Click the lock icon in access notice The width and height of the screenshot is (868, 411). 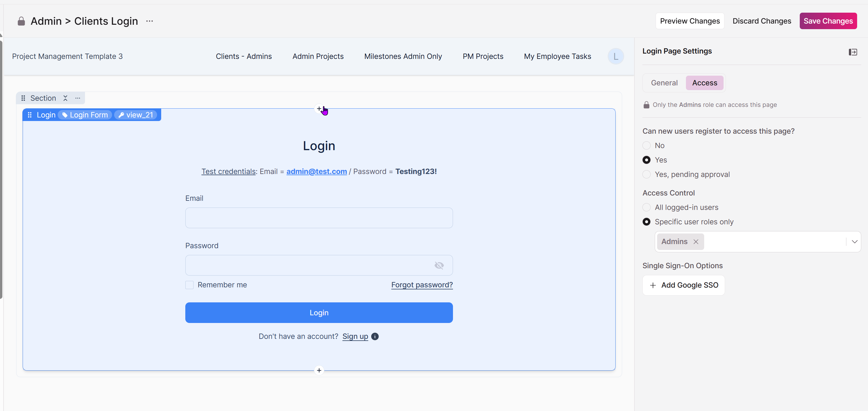click(646, 105)
